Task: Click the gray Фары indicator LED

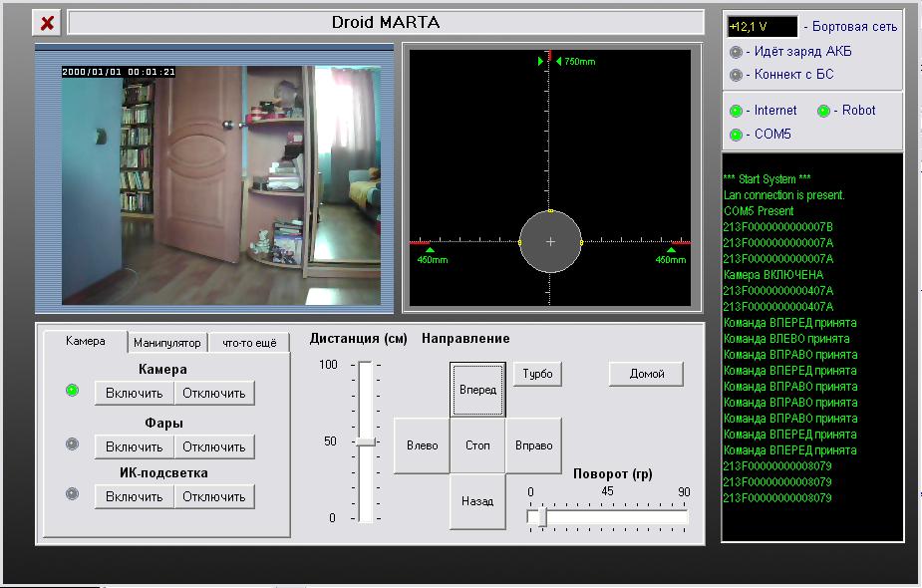Action: 72,444
